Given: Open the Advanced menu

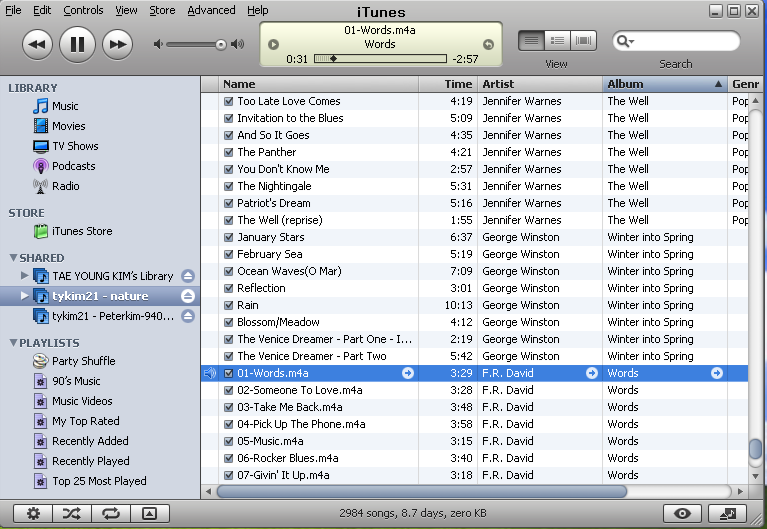Looking at the screenshot, I should (x=211, y=10).
